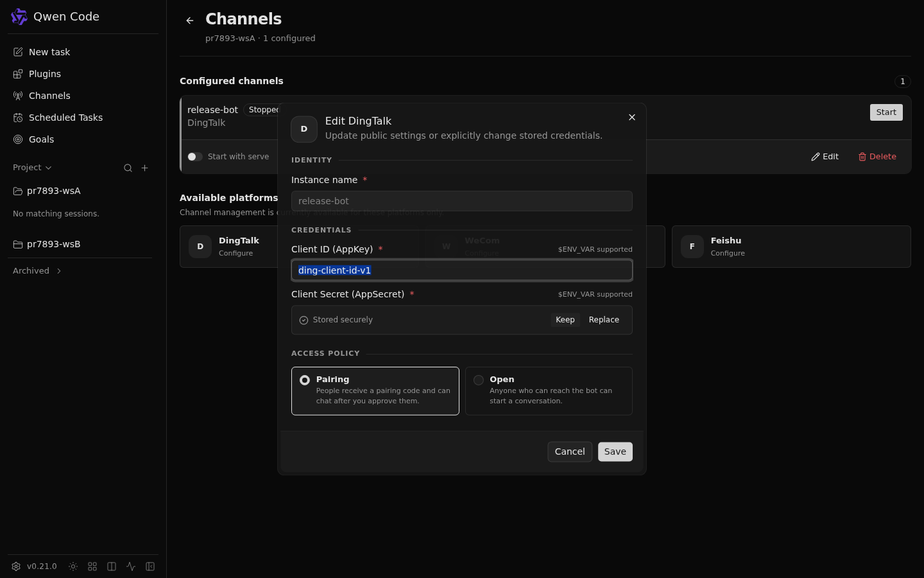Click the plus icon to add project
The image size is (924, 578).
[145, 168]
